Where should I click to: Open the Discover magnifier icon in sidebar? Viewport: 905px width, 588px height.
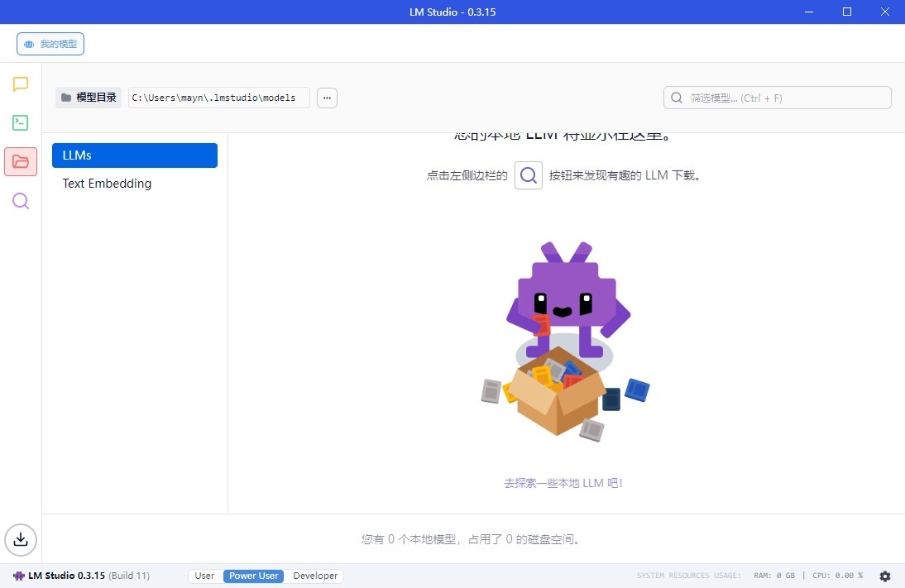[x=20, y=201]
